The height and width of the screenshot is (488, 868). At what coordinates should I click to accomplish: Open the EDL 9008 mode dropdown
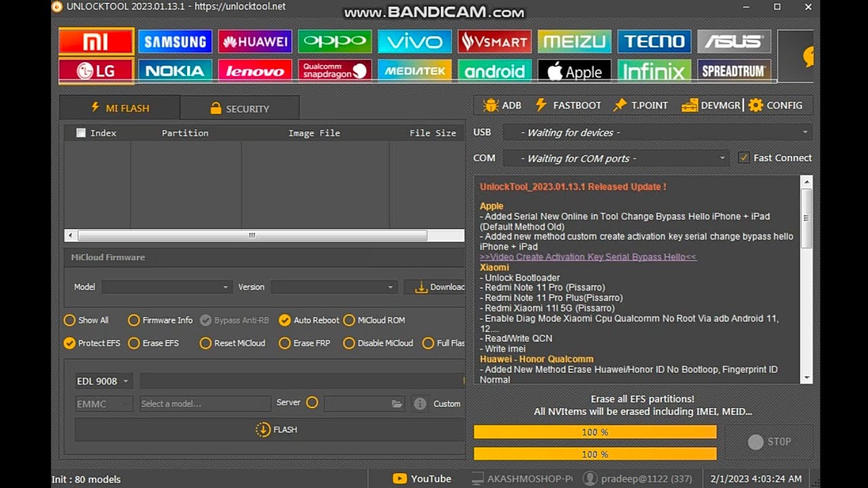(x=104, y=381)
